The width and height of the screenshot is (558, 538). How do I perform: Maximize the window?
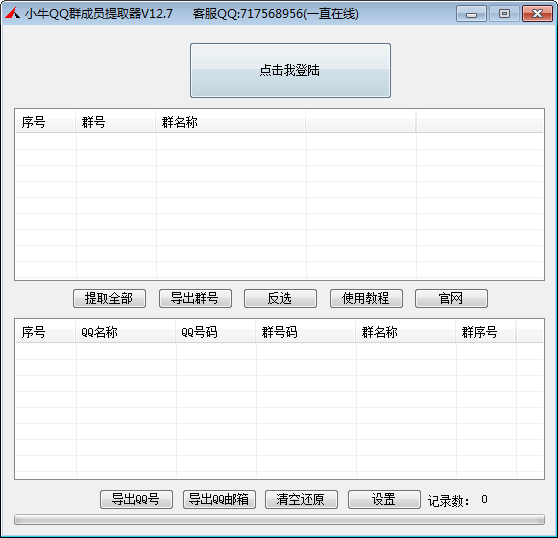click(x=504, y=14)
